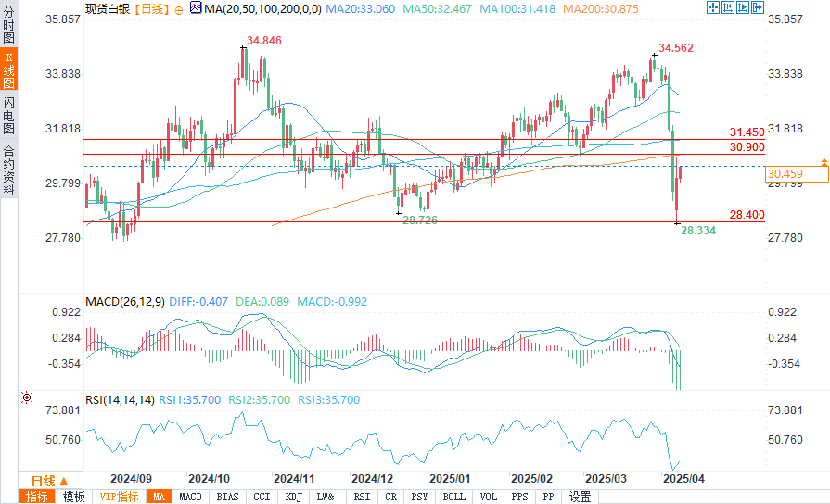Click the 28.726 low price label

click(420, 220)
